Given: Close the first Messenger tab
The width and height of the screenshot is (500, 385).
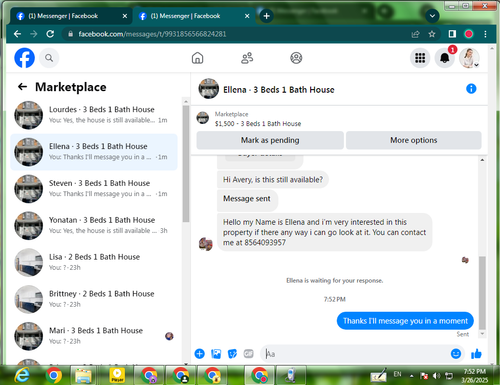Looking at the screenshot, I should 125,16.
